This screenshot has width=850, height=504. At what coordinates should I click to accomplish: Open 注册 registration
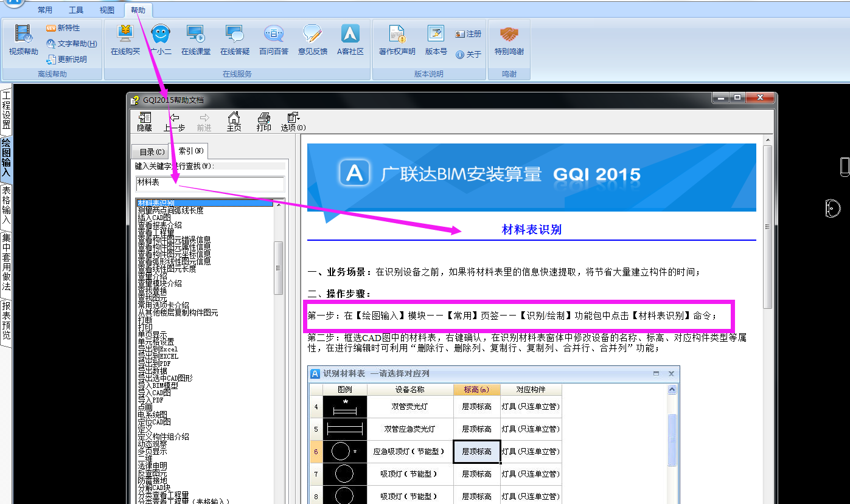point(469,34)
